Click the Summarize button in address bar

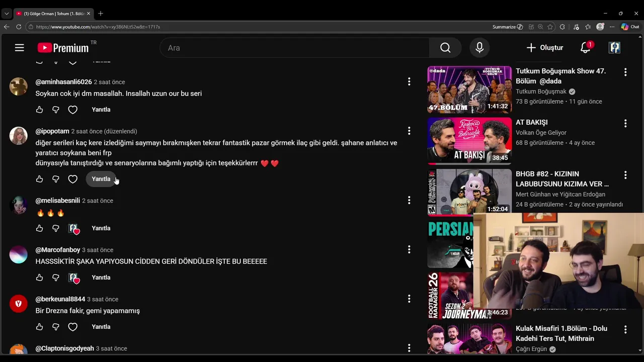pyautogui.click(x=508, y=27)
